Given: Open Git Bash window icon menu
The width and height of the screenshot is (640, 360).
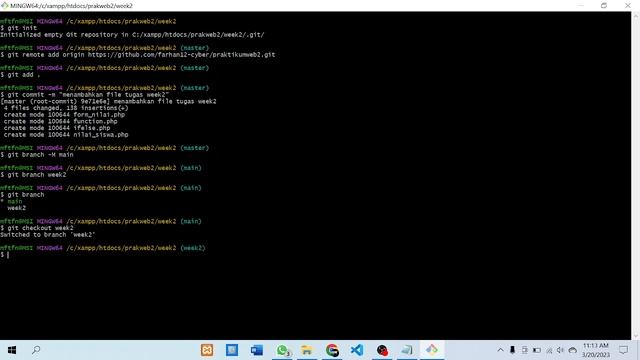Looking at the screenshot, I should click(4, 5).
